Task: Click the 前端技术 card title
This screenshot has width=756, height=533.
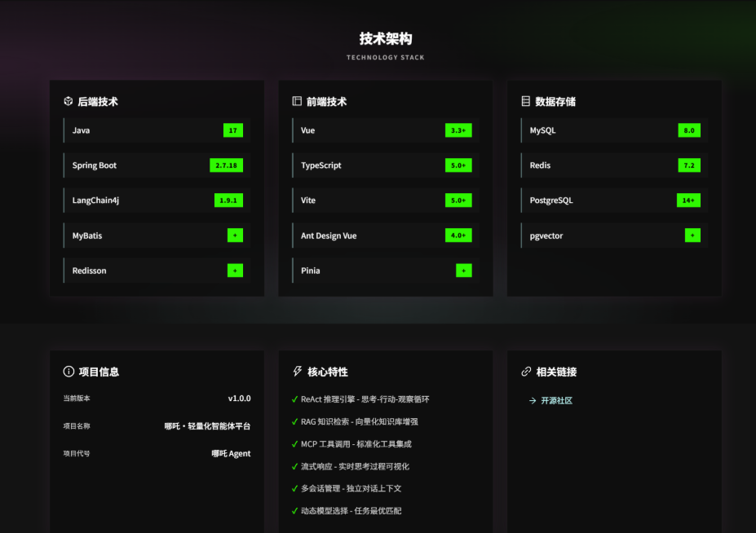Action: click(x=326, y=102)
